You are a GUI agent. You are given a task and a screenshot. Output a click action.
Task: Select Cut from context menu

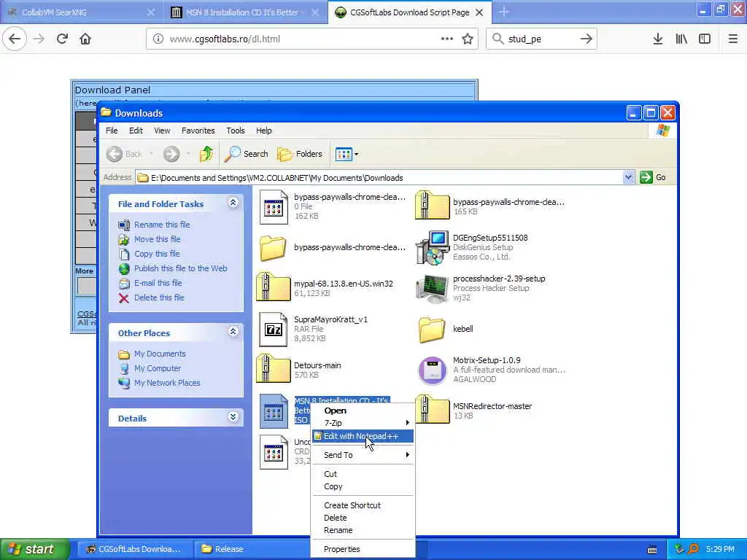[x=363, y=474]
